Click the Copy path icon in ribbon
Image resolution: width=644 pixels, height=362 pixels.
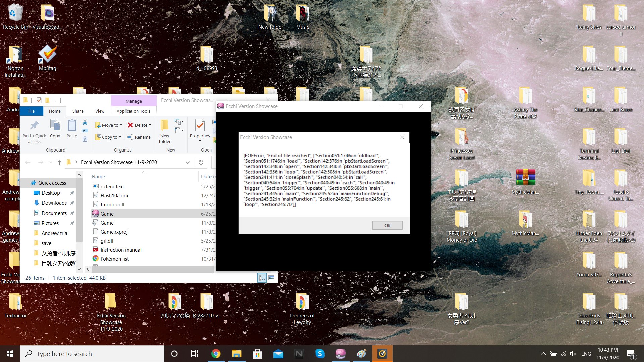click(85, 130)
